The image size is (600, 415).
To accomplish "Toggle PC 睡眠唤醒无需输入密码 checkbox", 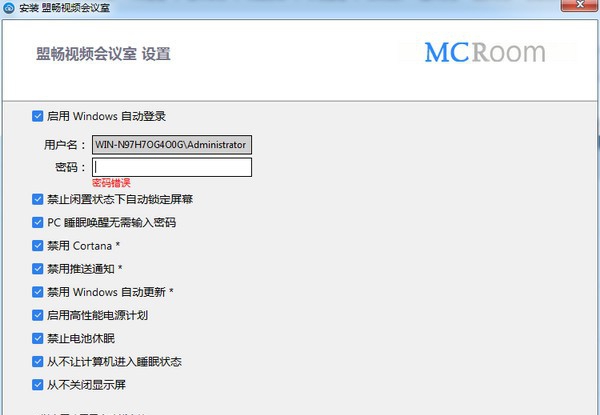I will pos(38,222).
